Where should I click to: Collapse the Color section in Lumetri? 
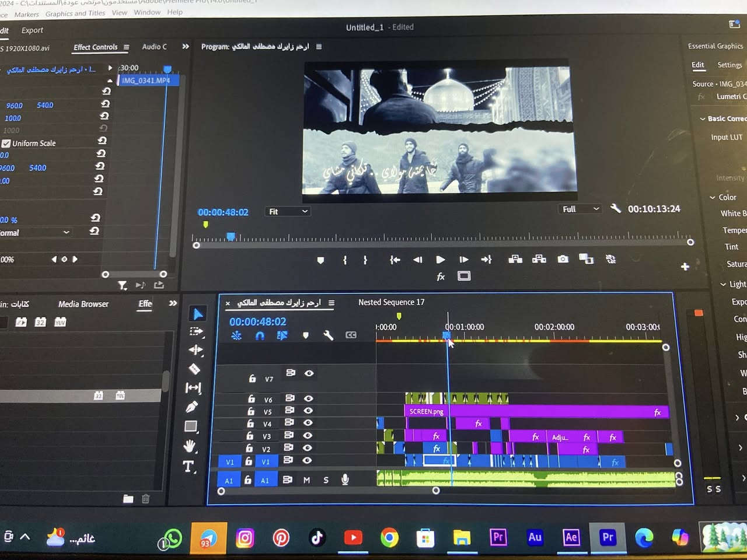click(x=713, y=198)
